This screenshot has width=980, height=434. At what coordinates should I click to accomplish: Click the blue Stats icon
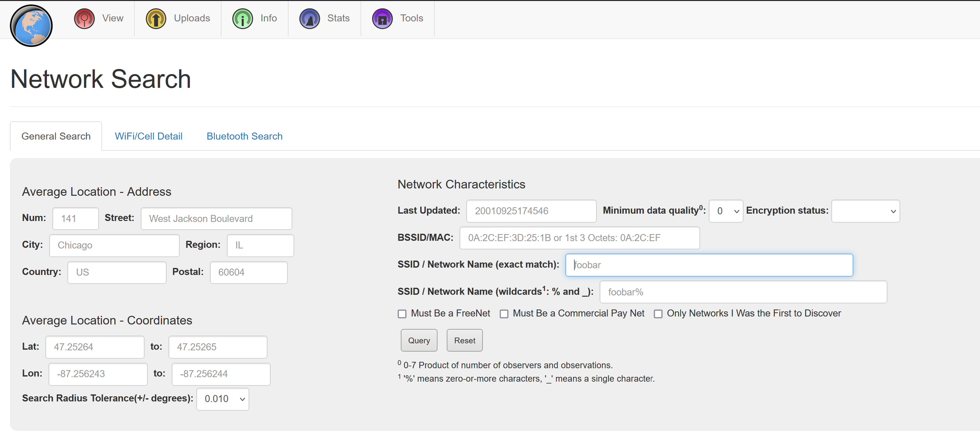pyautogui.click(x=310, y=19)
